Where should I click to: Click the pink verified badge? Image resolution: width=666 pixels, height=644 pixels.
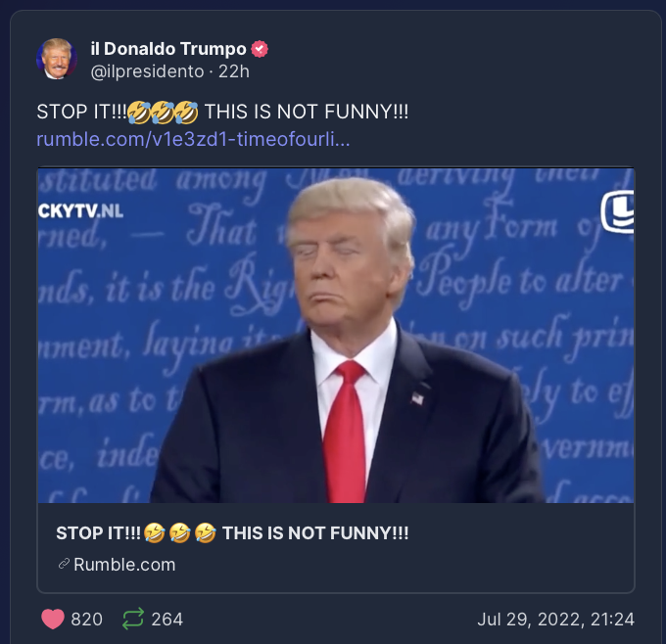(x=260, y=49)
